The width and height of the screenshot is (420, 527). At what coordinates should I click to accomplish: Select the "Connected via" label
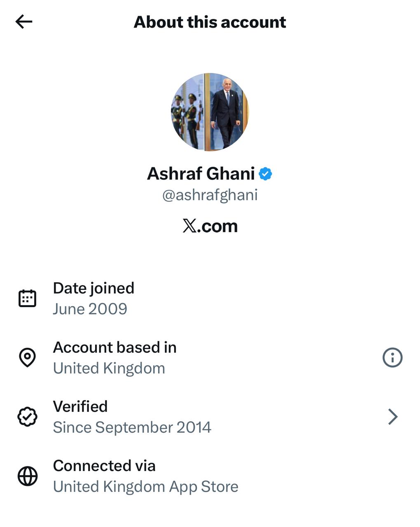click(104, 466)
